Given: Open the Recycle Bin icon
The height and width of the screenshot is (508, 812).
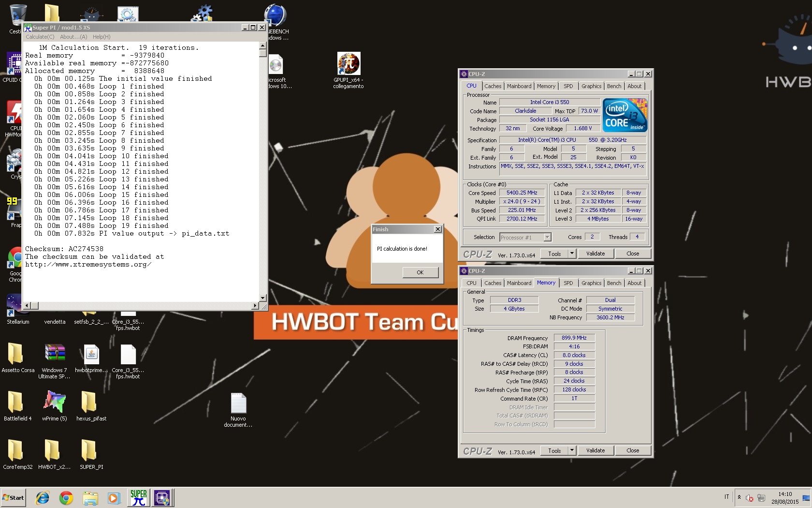Looking at the screenshot, I should 17,18.
